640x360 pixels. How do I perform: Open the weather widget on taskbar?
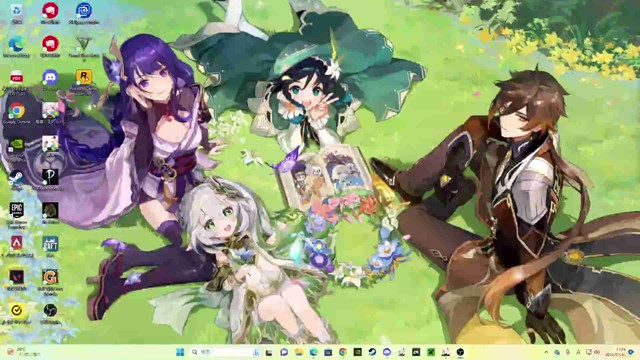pos(24,352)
